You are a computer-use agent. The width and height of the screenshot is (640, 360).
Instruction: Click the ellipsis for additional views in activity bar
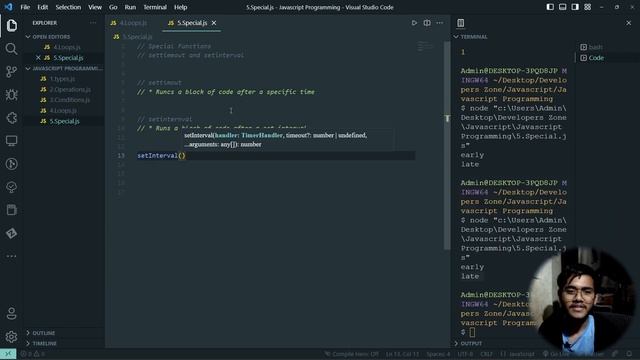point(11,256)
